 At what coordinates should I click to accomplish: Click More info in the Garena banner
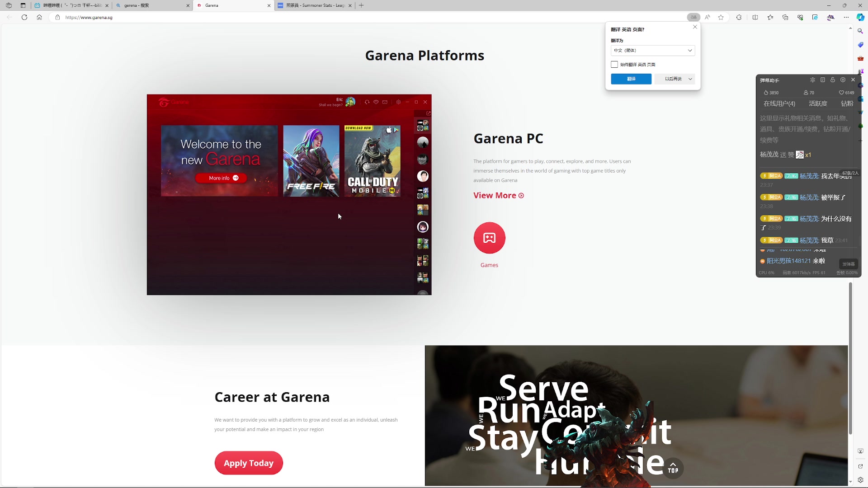point(221,178)
